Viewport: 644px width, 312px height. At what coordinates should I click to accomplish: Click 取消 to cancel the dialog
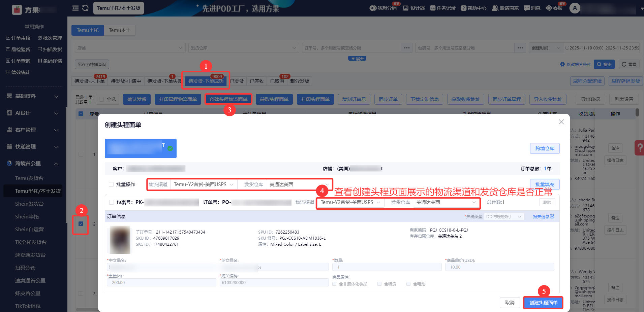point(510,303)
